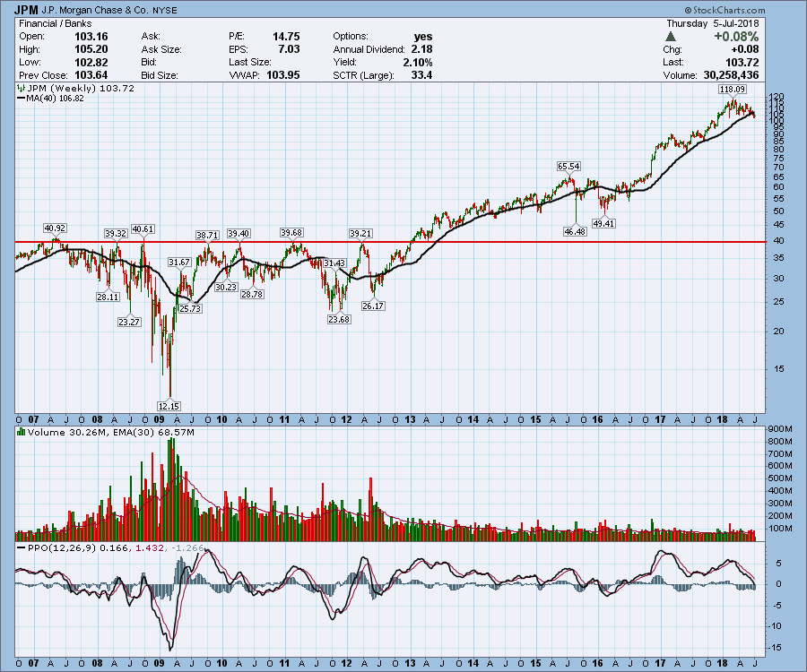Click the Open value 103.16

tap(91, 37)
